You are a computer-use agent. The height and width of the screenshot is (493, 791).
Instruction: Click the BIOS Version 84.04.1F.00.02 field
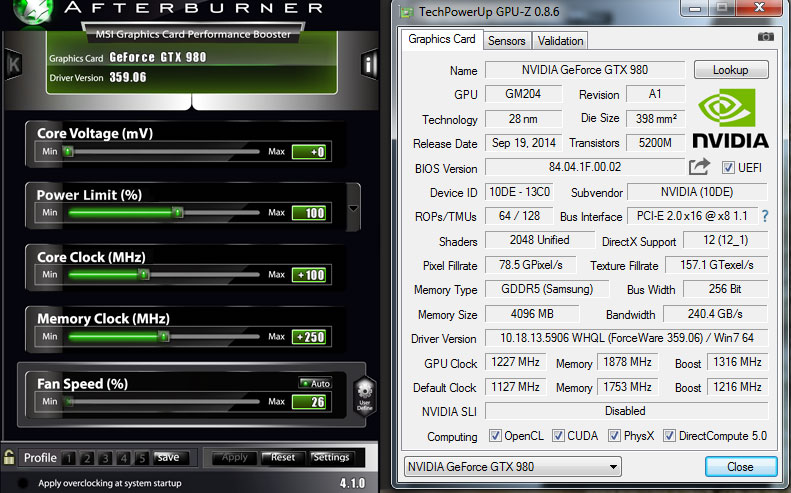tap(585, 167)
